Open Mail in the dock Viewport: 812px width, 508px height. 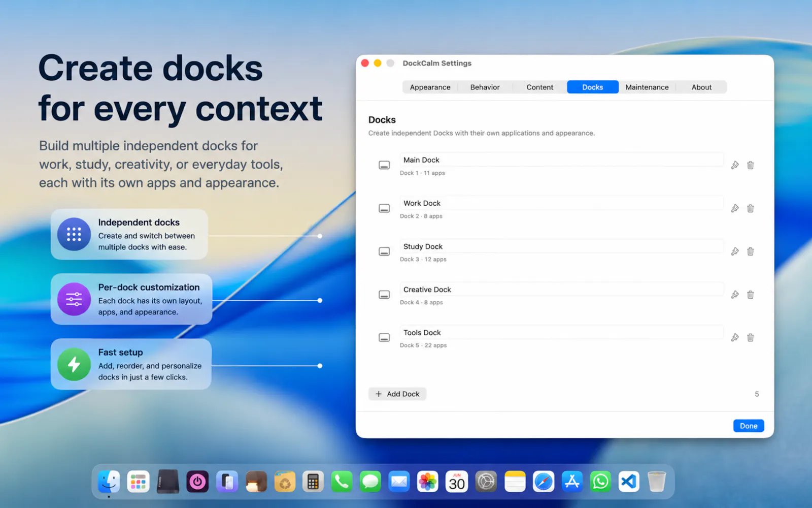[399, 481]
